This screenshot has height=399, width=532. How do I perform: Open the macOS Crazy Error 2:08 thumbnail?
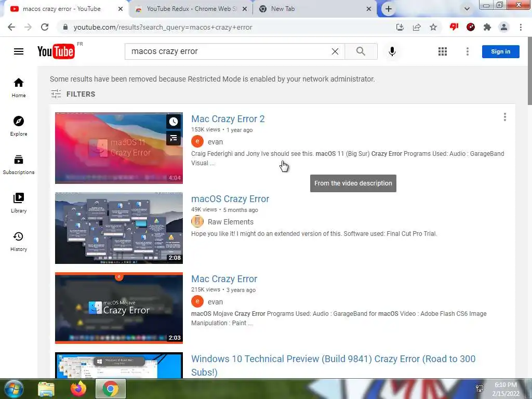tap(119, 228)
